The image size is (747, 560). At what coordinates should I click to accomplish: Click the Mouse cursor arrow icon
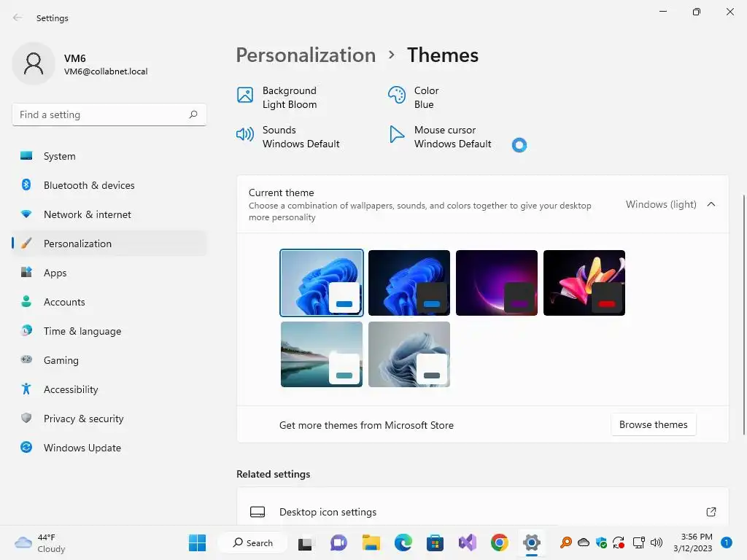coord(396,134)
